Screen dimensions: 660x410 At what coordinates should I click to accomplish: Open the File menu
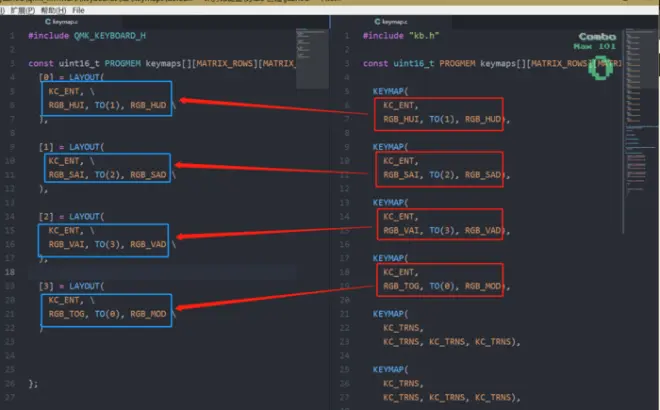coord(78,10)
